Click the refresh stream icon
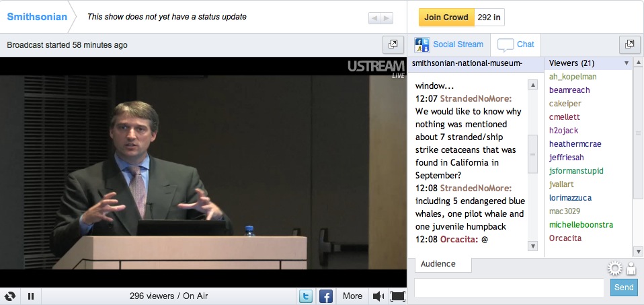The image size is (644, 305). (10, 296)
